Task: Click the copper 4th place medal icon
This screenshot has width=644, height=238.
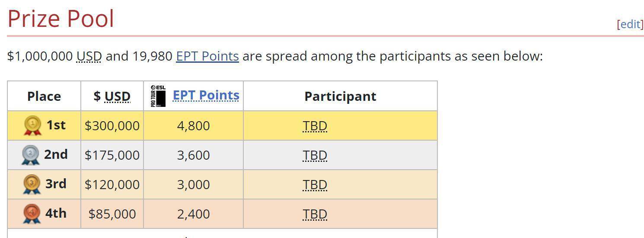Action: pyautogui.click(x=32, y=214)
